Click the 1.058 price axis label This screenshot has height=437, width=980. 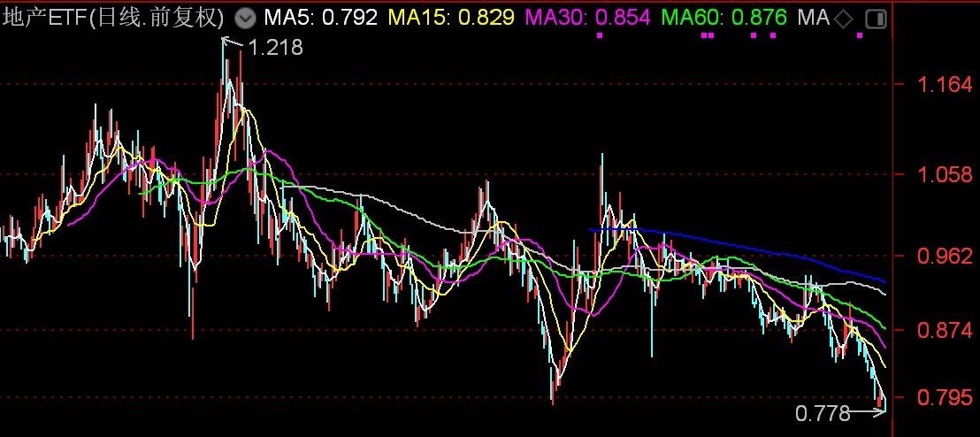(x=946, y=174)
